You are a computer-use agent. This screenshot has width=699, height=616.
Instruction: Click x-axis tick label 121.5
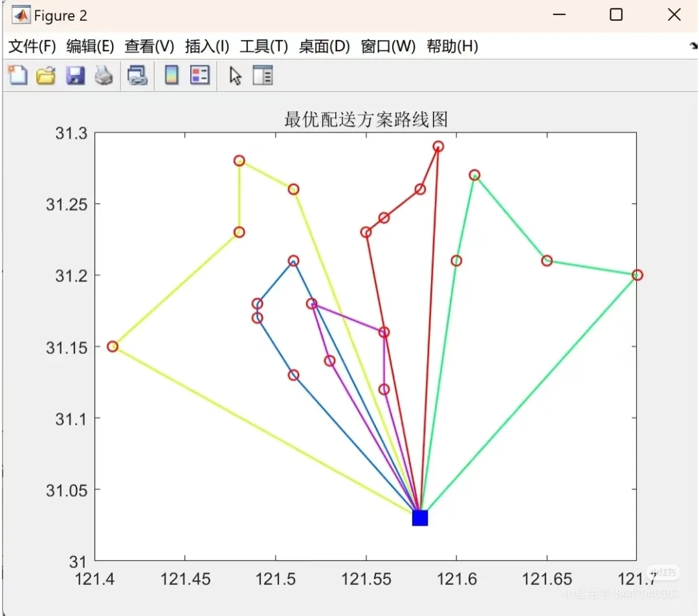click(276, 579)
